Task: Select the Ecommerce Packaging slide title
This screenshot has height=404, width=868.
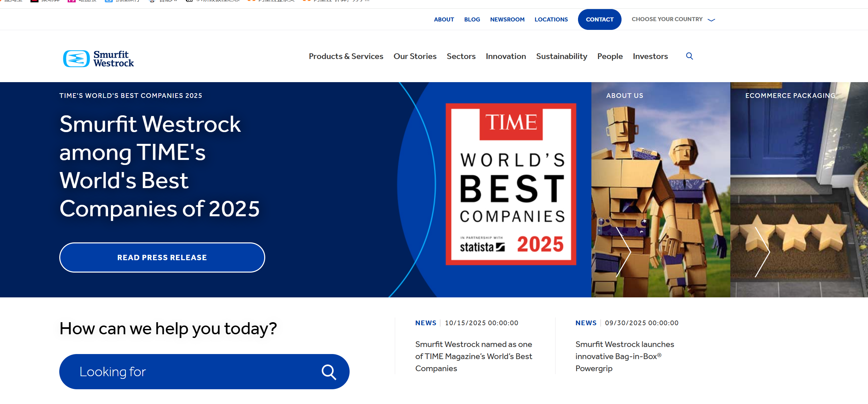Action: coord(790,96)
